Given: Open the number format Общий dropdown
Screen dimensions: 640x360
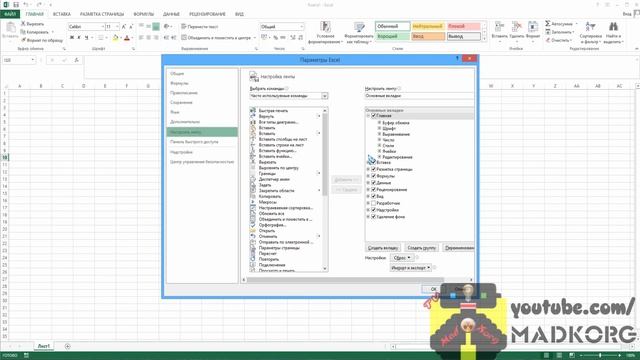Looking at the screenshot, I should 302,27.
